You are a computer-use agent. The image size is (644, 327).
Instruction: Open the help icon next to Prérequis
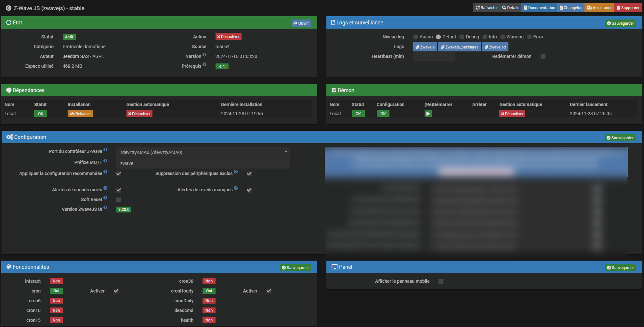[204, 64]
